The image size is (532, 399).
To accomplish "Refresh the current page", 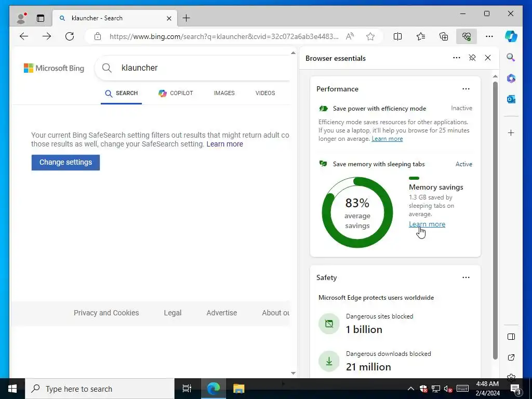I will point(70,36).
